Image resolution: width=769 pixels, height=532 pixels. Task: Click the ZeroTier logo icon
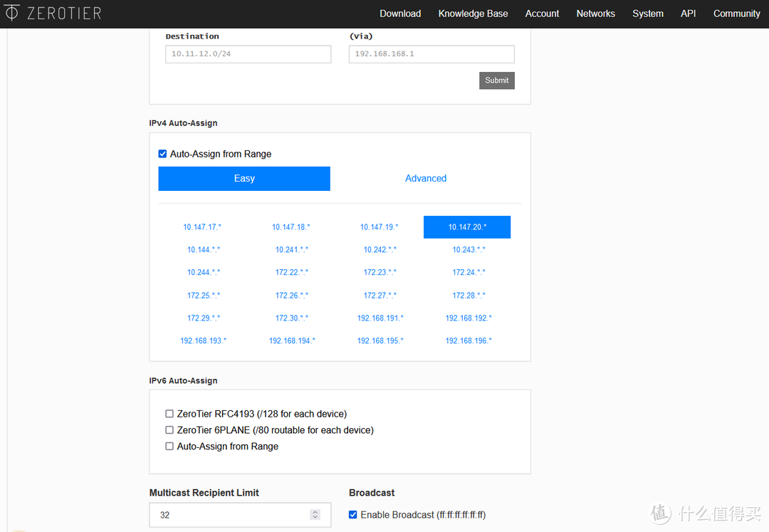(x=12, y=13)
